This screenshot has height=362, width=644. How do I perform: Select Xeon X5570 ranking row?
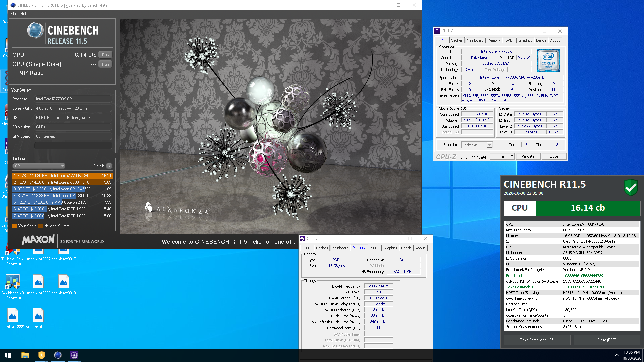tap(62, 196)
